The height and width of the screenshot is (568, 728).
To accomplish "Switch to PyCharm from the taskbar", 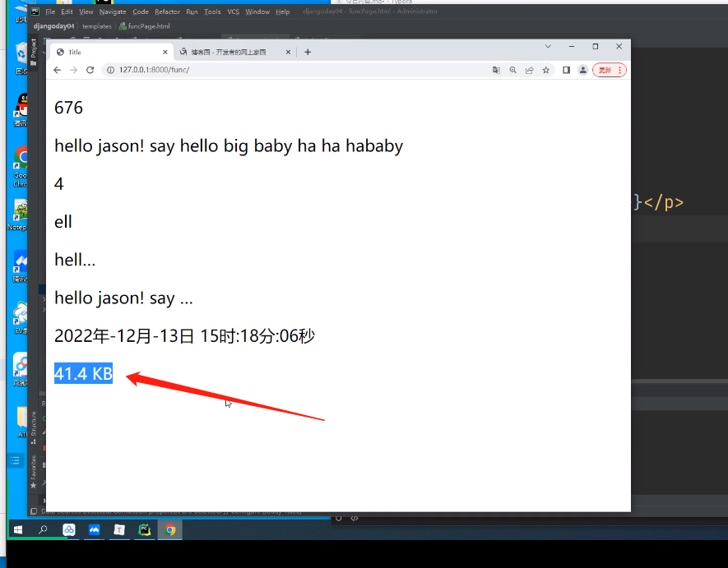I will pyautogui.click(x=145, y=530).
